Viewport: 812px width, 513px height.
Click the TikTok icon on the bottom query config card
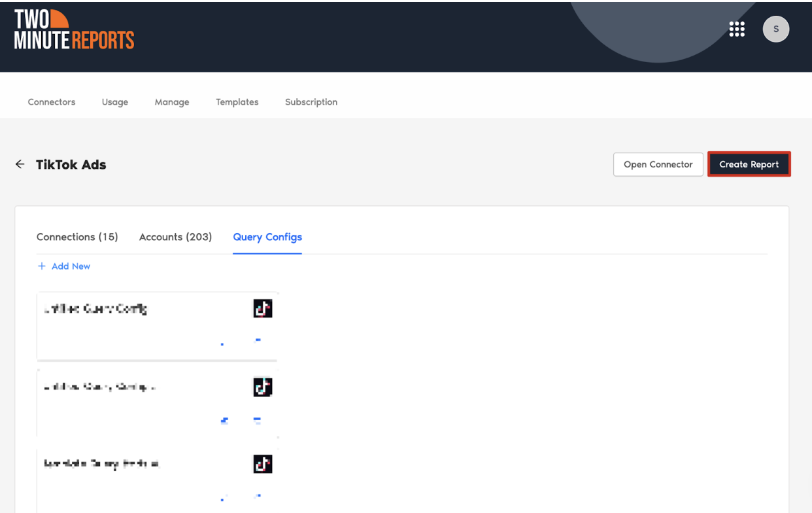pyautogui.click(x=263, y=465)
